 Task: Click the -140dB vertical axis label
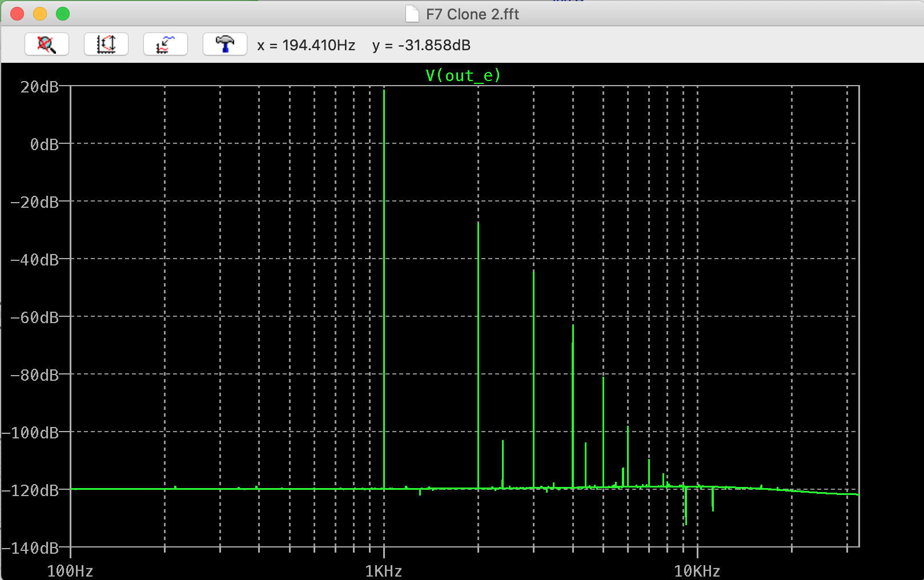pyautogui.click(x=30, y=548)
